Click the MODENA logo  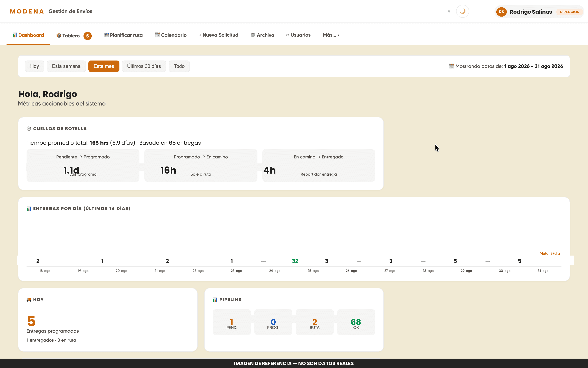coord(27,11)
